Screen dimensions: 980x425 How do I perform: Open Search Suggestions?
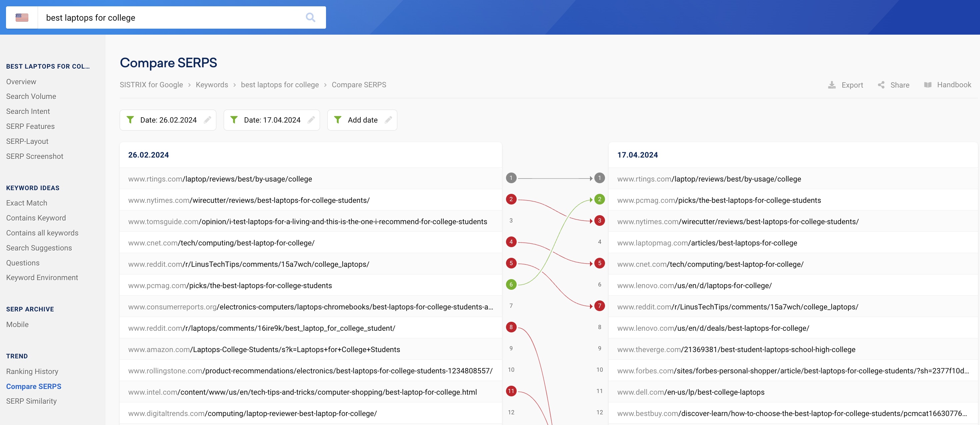[x=39, y=248]
